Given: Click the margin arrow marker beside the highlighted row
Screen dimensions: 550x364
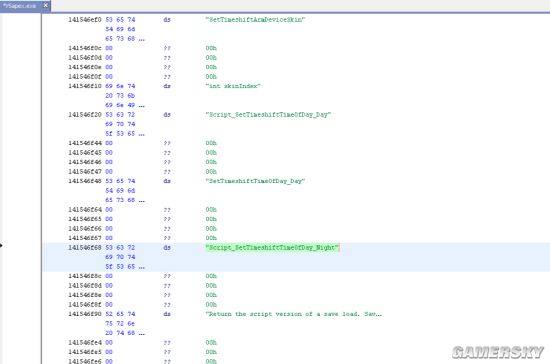Looking at the screenshot, I should pyautogui.click(x=1, y=245).
